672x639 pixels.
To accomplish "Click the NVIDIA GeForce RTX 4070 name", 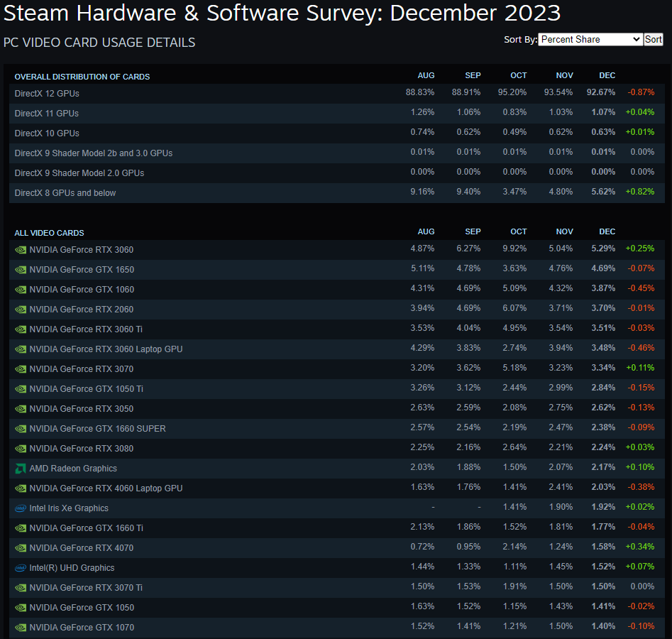I will [x=82, y=548].
